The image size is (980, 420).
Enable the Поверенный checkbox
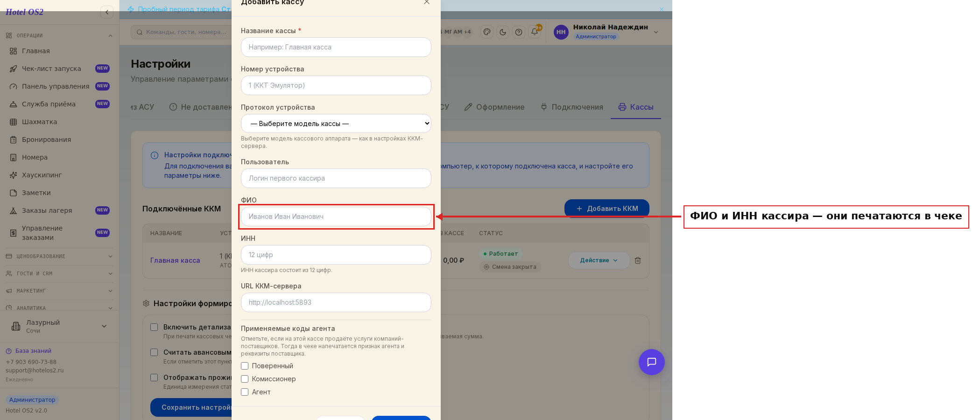tap(245, 366)
